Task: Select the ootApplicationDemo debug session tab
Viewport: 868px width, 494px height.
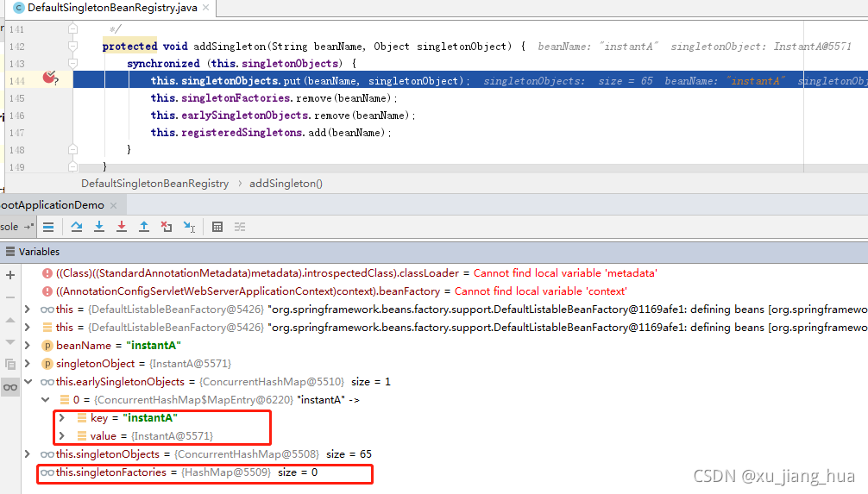Action: (x=53, y=205)
